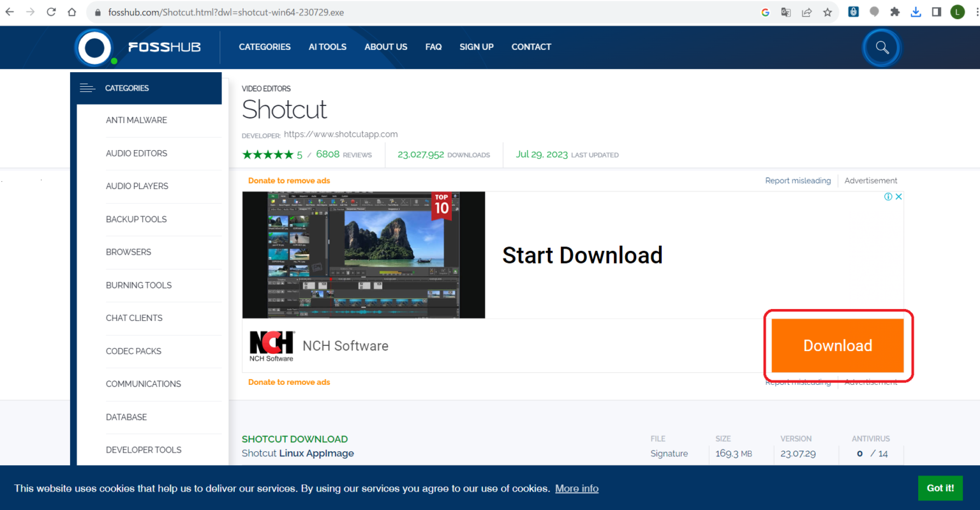
Task: Accept cookies with Got it!
Action: [940, 488]
